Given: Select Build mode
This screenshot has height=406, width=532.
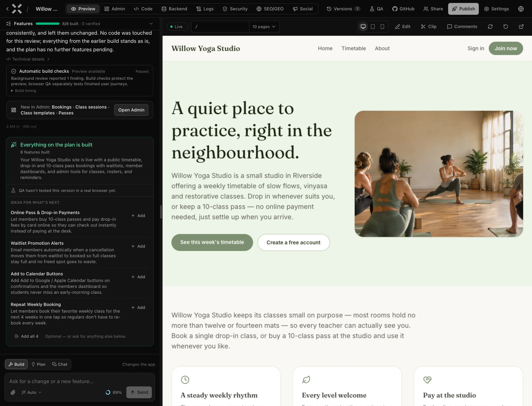Looking at the screenshot, I should click(x=16, y=364).
